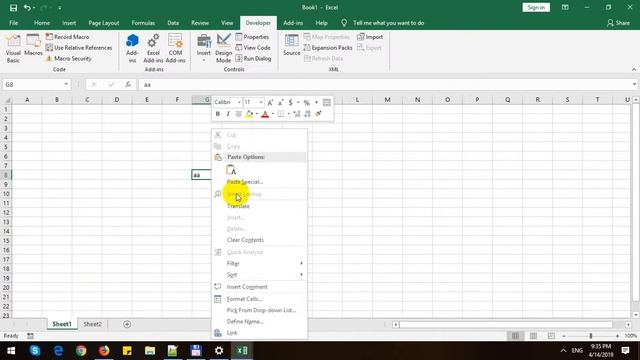Customize Quick Access Toolbar dropdown
Screen dimensions: 640x360
click(x=60, y=7)
